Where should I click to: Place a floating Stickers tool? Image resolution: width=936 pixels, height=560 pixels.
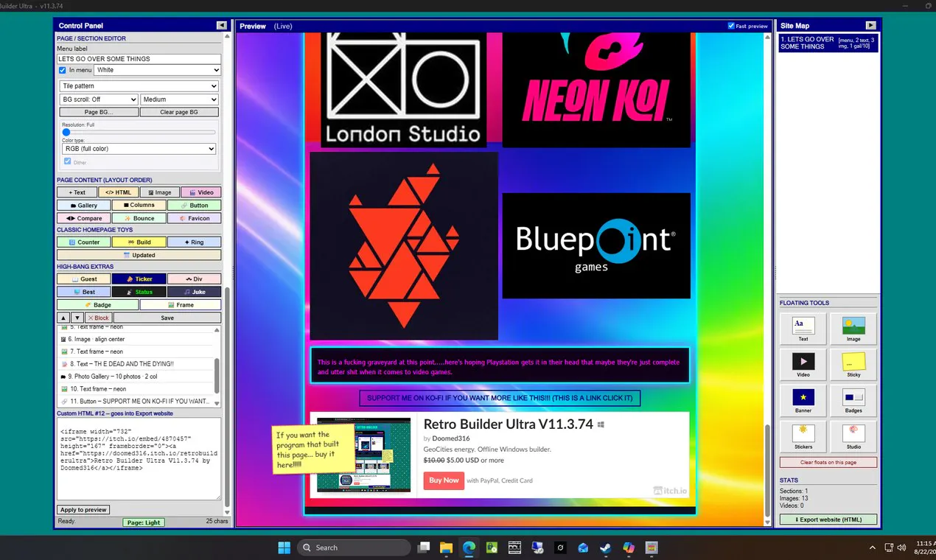click(x=803, y=436)
